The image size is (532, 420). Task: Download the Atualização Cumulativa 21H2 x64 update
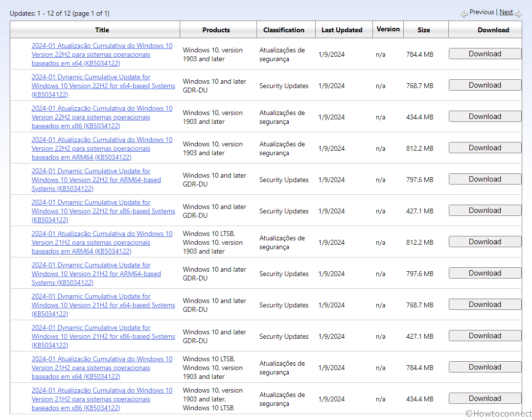click(485, 367)
